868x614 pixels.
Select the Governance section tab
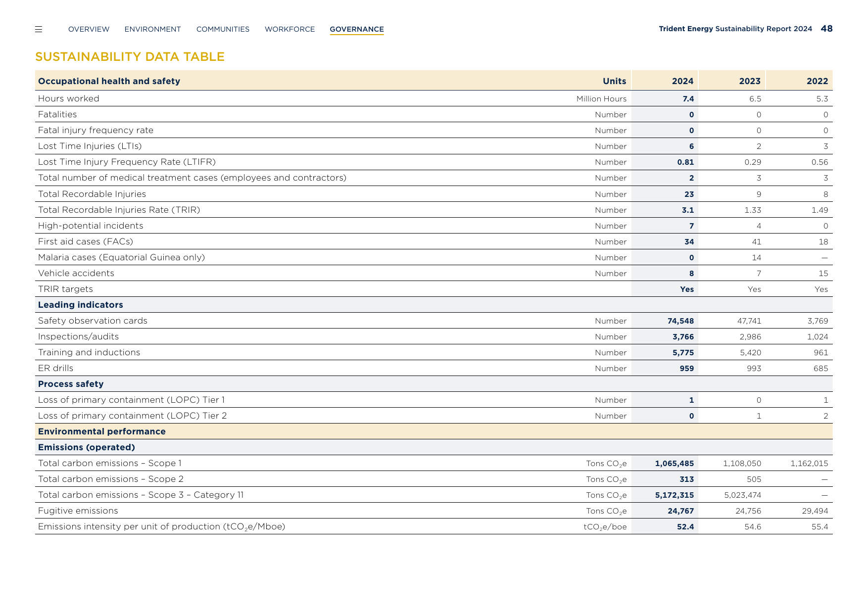click(357, 29)
